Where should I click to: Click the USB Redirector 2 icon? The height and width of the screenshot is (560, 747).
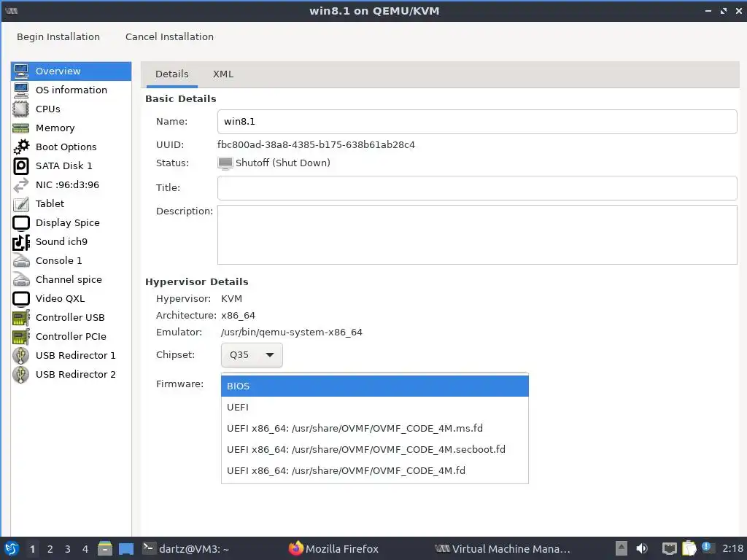click(x=21, y=375)
